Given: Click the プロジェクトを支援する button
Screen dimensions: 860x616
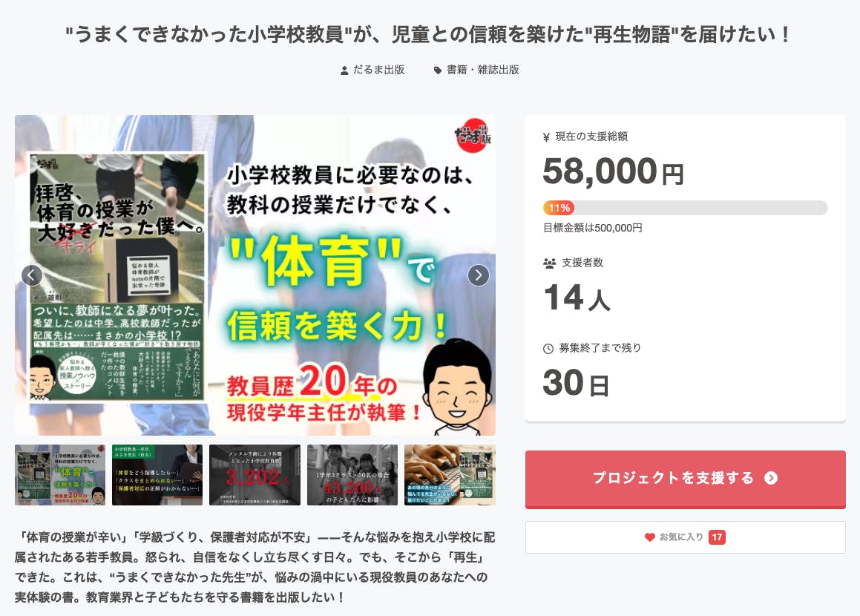Looking at the screenshot, I should tap(685, 479).
